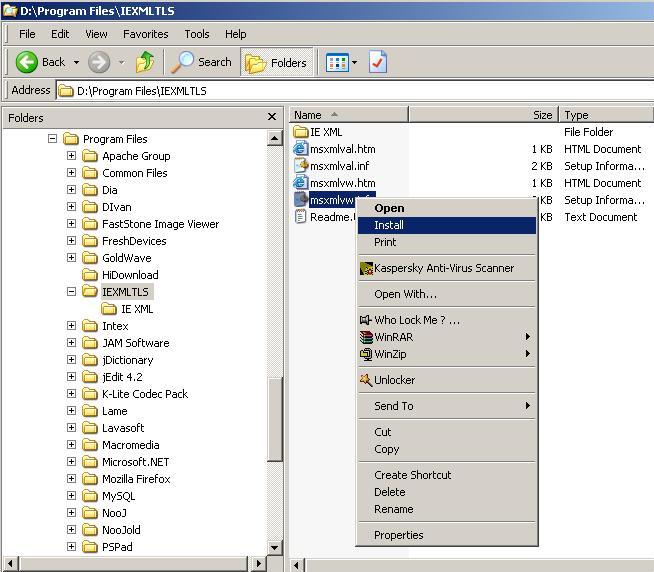Click the folder tree vertical scrollbar thumb
This screenshot has height=572, width=654.
[274, 419]
